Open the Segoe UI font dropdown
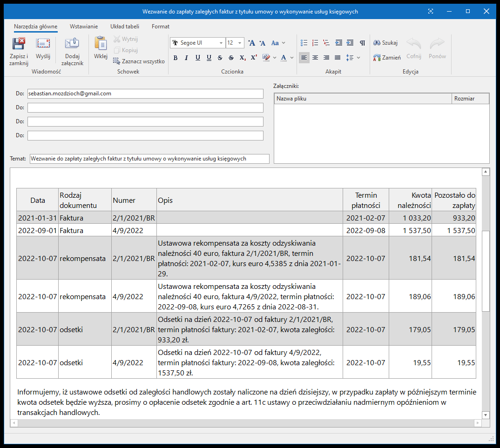 (221, 43)
